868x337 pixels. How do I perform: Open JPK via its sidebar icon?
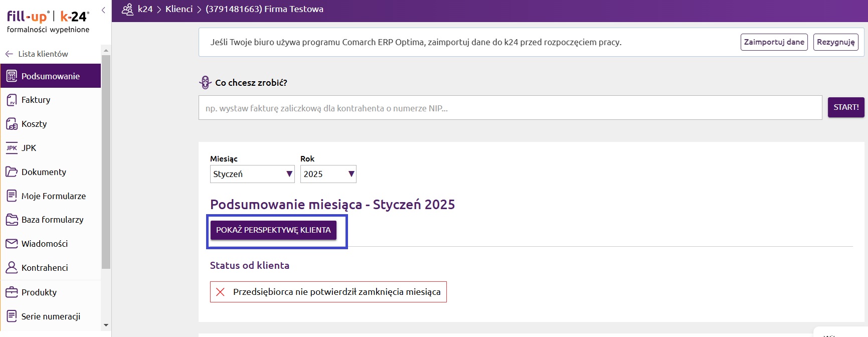pyautogui.click(x=12, y=148)
